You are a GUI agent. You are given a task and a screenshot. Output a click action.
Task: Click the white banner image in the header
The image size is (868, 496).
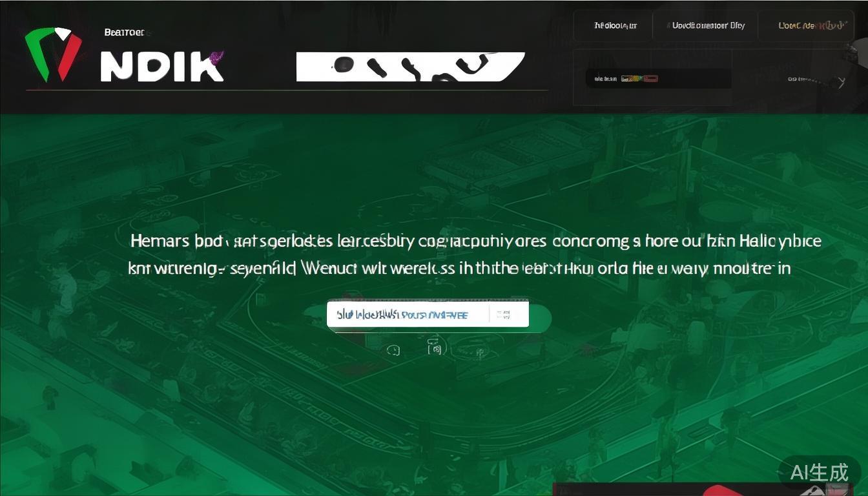[410, 67]
